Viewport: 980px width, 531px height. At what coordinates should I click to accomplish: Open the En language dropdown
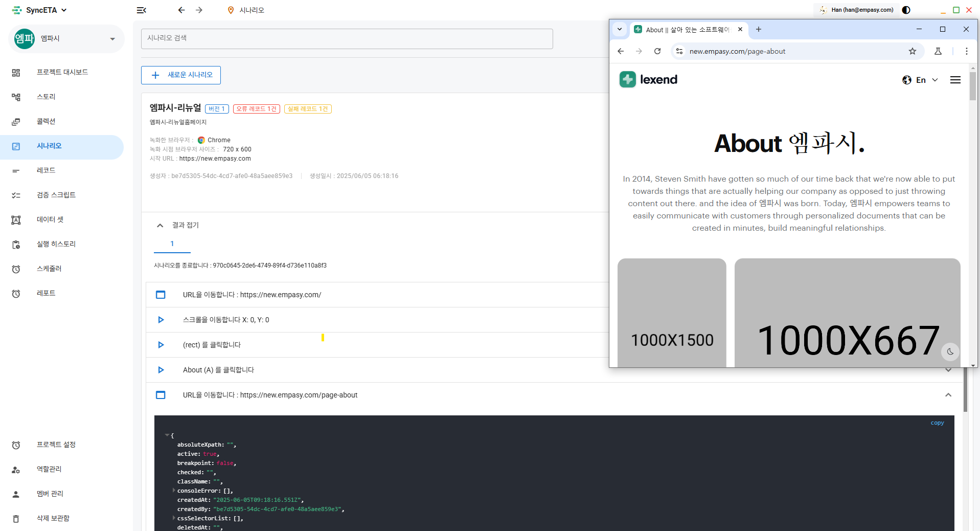pos(920,80)
